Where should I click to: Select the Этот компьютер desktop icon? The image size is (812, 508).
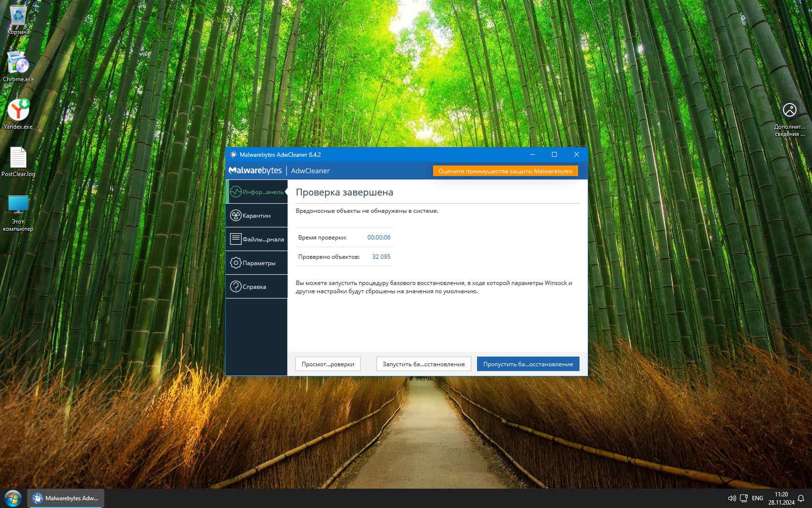pyautogui.click(x=18, y=213)
